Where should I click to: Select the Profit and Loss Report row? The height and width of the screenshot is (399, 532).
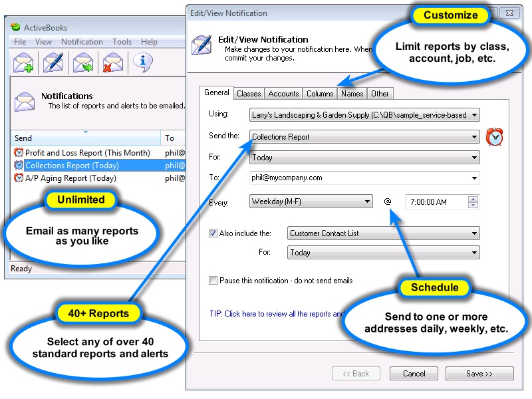pos(98,153)
